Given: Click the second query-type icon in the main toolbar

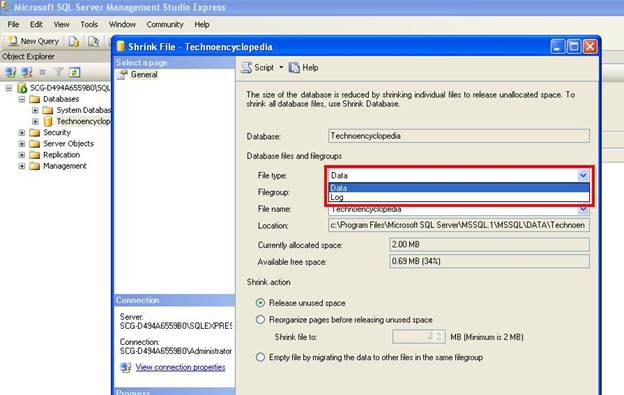Looking at the screenshot, I should tap(94, 41).
